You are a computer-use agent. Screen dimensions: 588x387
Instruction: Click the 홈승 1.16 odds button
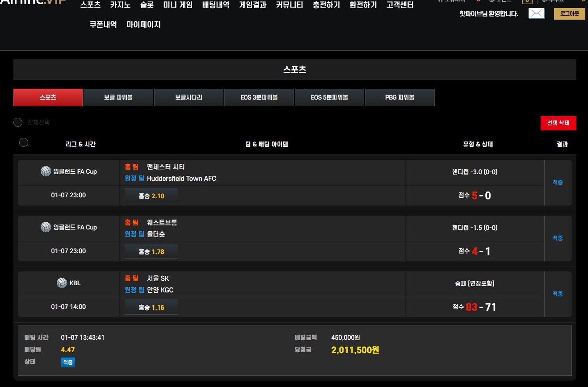point(151,308)
